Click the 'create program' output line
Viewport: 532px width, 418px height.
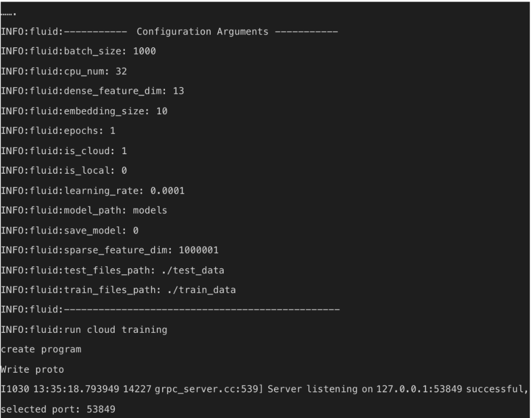(41, 350)
